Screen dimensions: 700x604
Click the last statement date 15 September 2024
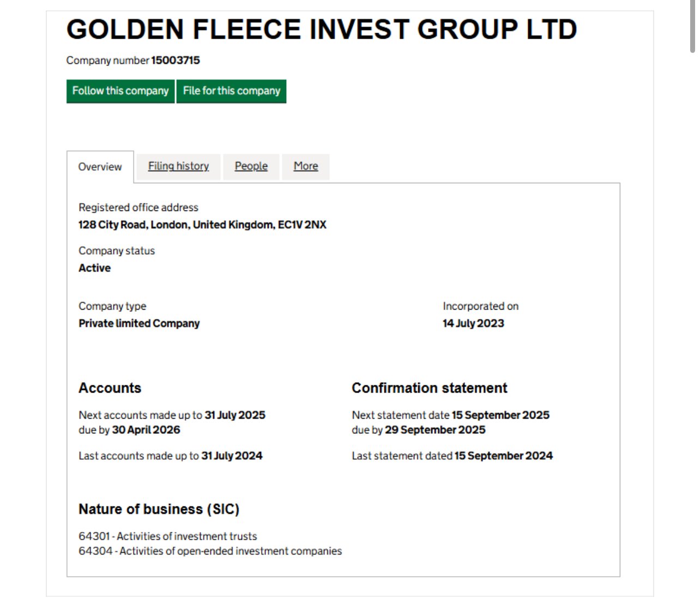tap(503, 456)
